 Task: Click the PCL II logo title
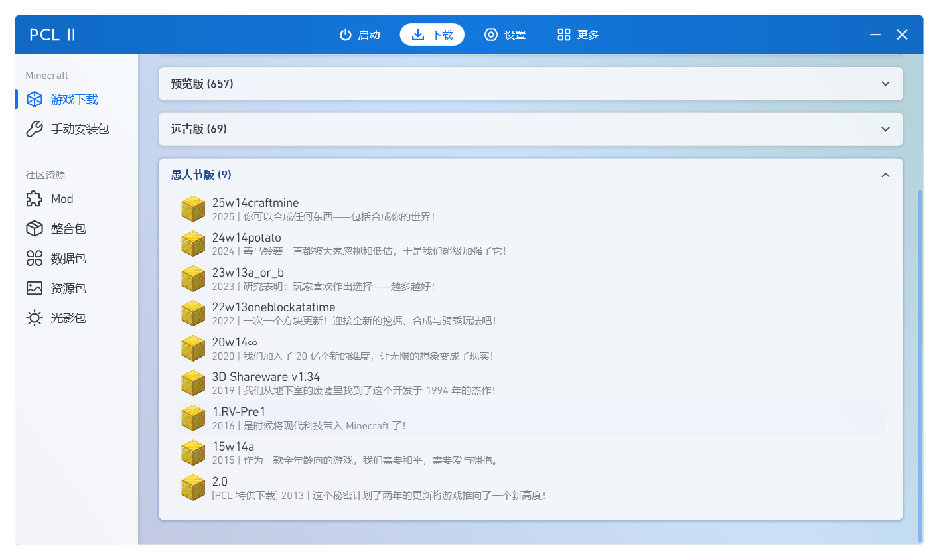coord(52,35)
